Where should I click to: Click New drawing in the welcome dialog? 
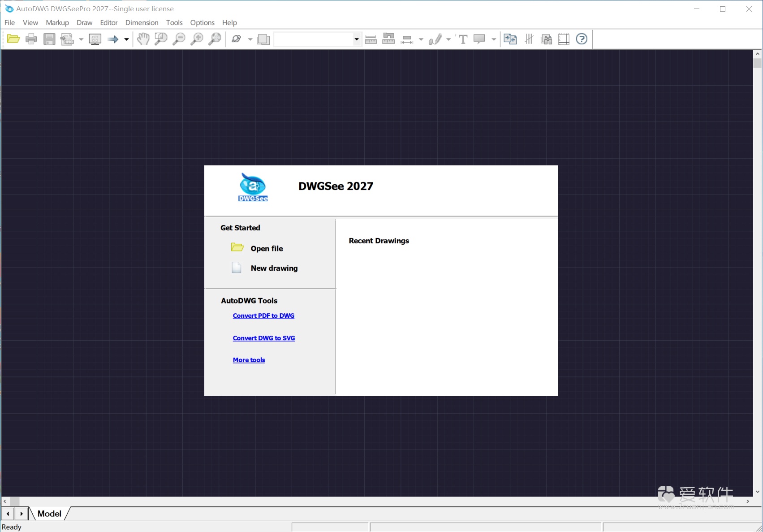(274, 268)
